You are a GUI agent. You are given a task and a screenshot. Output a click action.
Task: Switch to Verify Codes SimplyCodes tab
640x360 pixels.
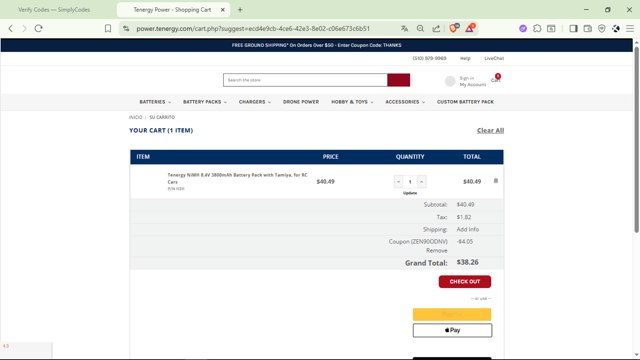tap(54, 10)
